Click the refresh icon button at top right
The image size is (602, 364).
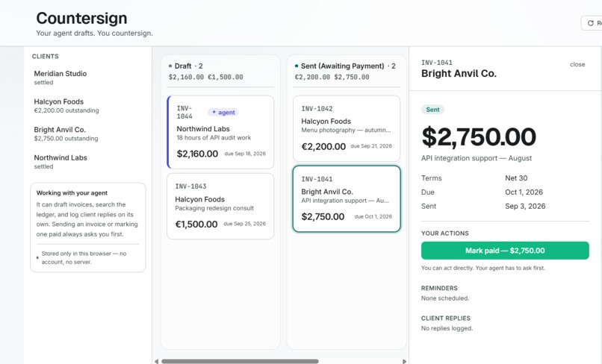pos(592,23)
